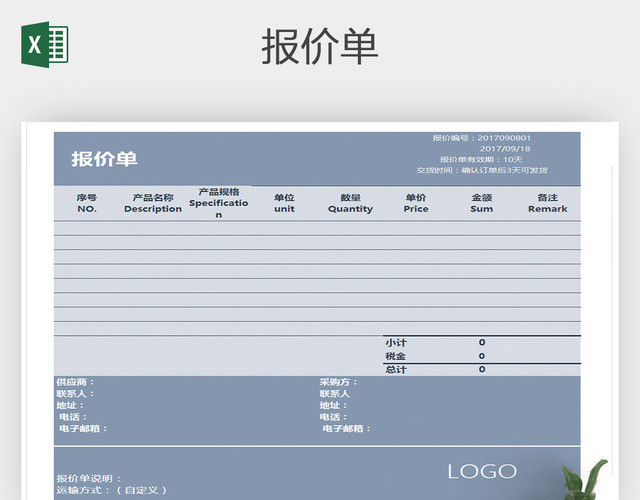Click the 产品规格 Specification column header
The height and width of the screenshot is (500, 640).
tap(219, 203)
